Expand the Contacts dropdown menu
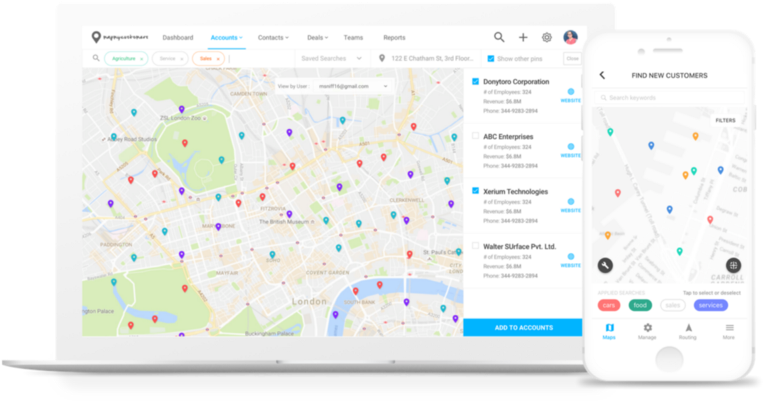The height and width of the screenshot is (401, 763). [273, 37]
